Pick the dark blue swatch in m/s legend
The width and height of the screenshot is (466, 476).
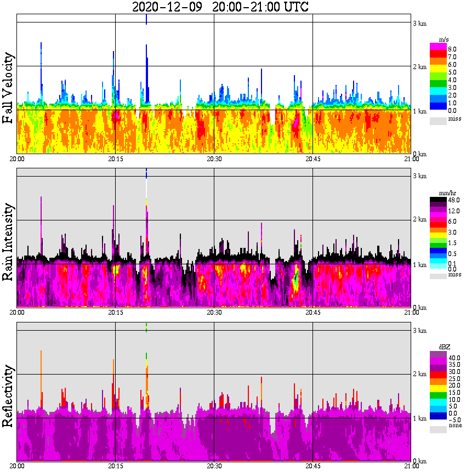tap(438, 106)
